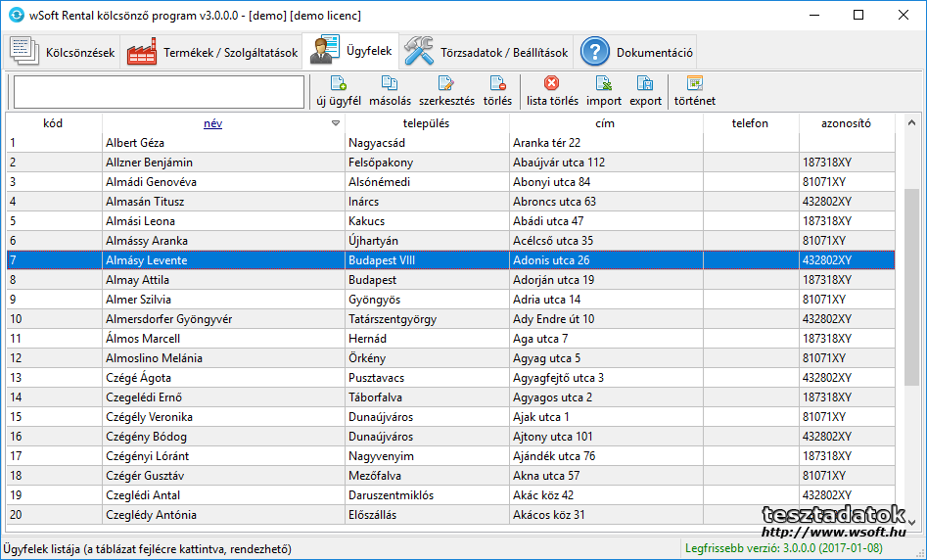
Task: Maximize the wSoft Rental window
Action: 858,16
